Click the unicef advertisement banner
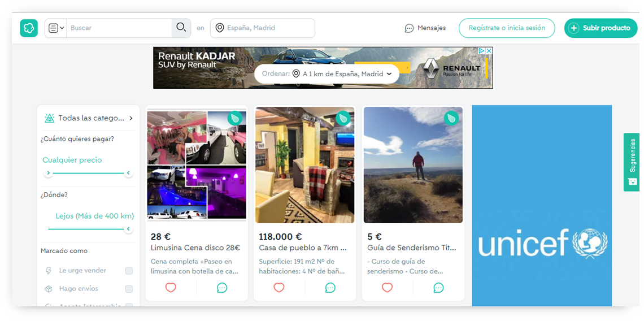This screenshot has height=321, width=644. 542,206
